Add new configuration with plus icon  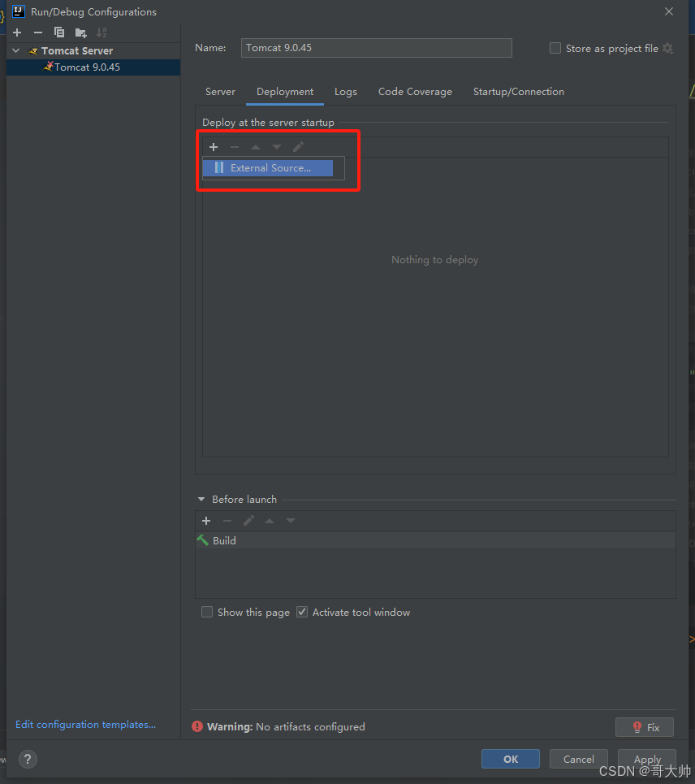point(17,32)
